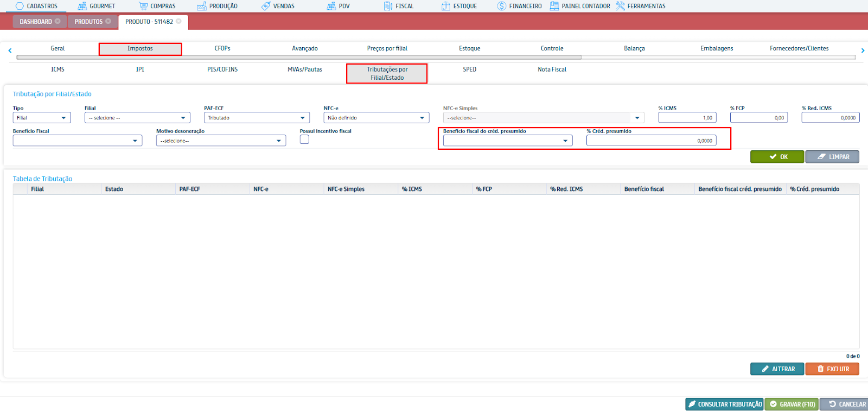Open the NFC-e Simples dropdown
Screen dimensions: 868x412
pyautogui.click(x=544, y=118)
